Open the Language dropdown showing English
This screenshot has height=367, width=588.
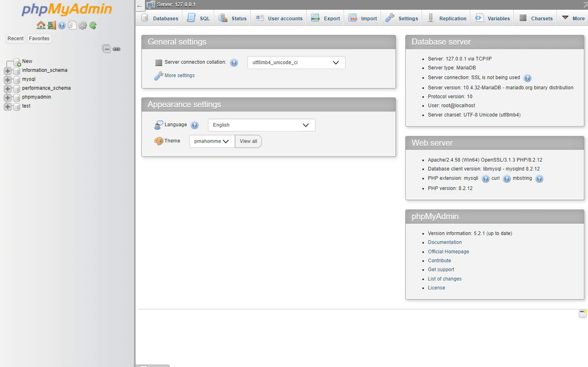coord(262,125)
